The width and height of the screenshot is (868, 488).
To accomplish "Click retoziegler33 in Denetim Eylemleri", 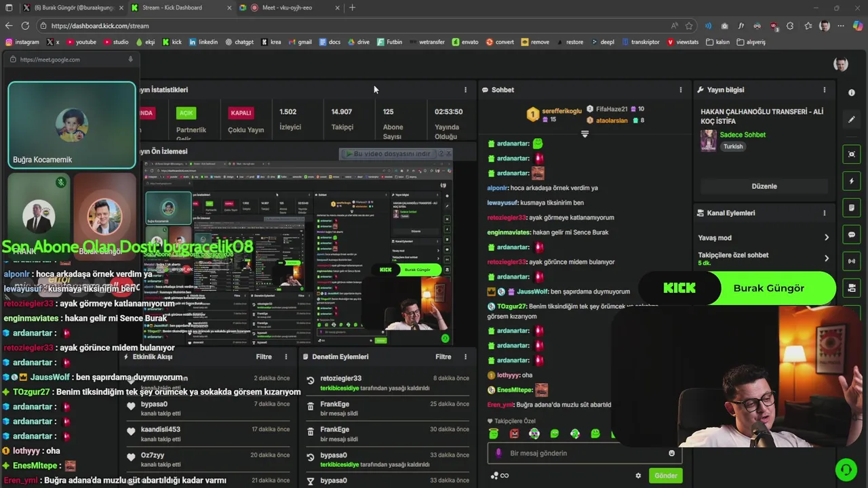I will tap(341, 378).
